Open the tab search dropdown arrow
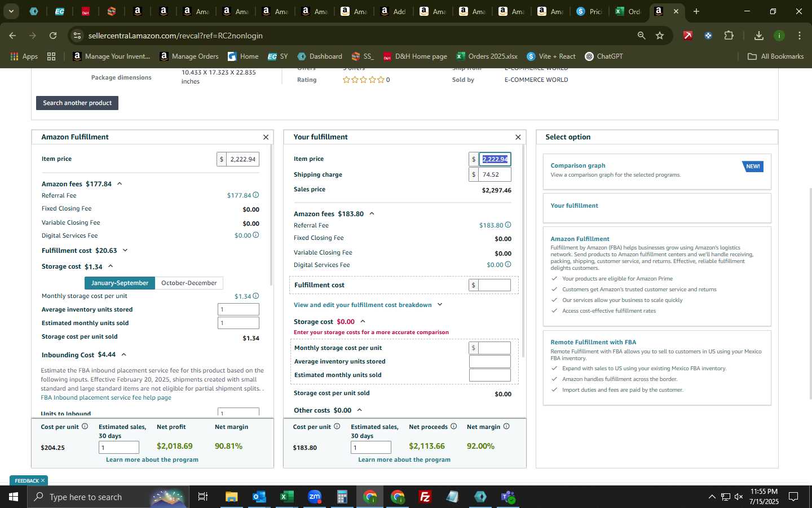The height and width of the screenshot is (508, 812). pos(11,11)
